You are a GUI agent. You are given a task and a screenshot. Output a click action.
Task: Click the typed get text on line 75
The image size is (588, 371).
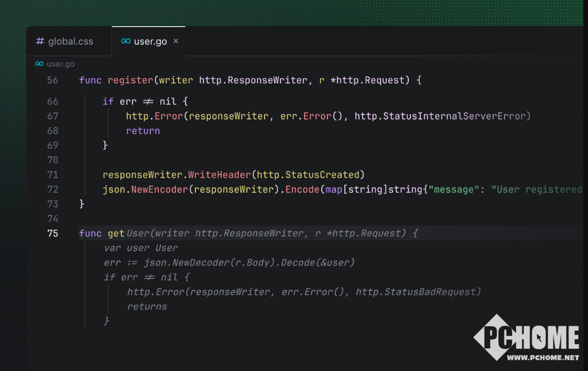pos(116,233)
